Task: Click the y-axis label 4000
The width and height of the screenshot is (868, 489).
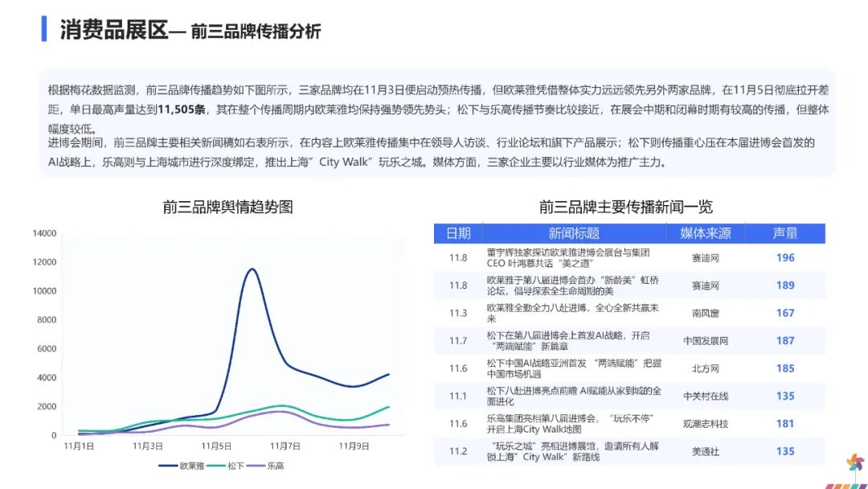Action: coord(47,377)
